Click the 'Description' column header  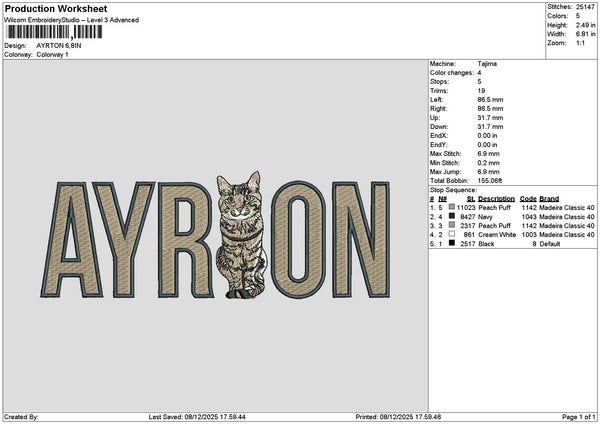(x=496, y=199)
